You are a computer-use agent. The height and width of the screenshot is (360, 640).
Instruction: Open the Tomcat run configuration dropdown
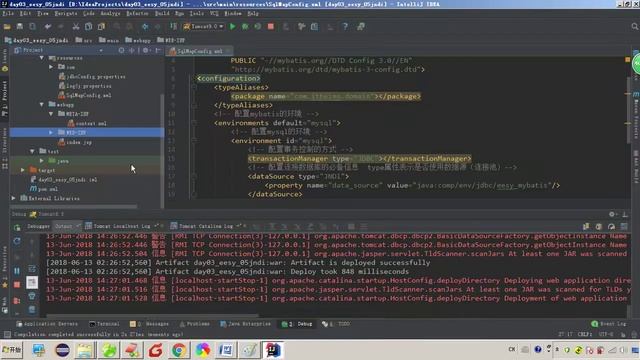(x=203, y=27)
